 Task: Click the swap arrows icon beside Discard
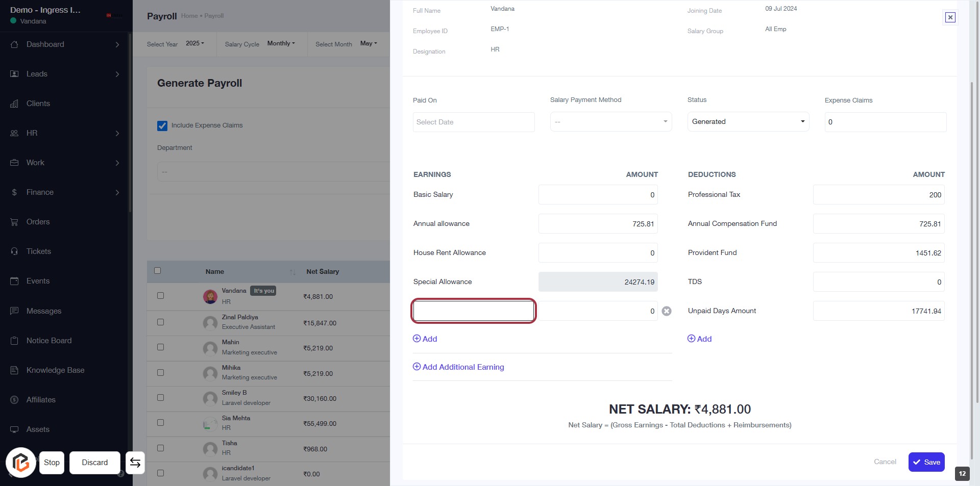(135, 463)
